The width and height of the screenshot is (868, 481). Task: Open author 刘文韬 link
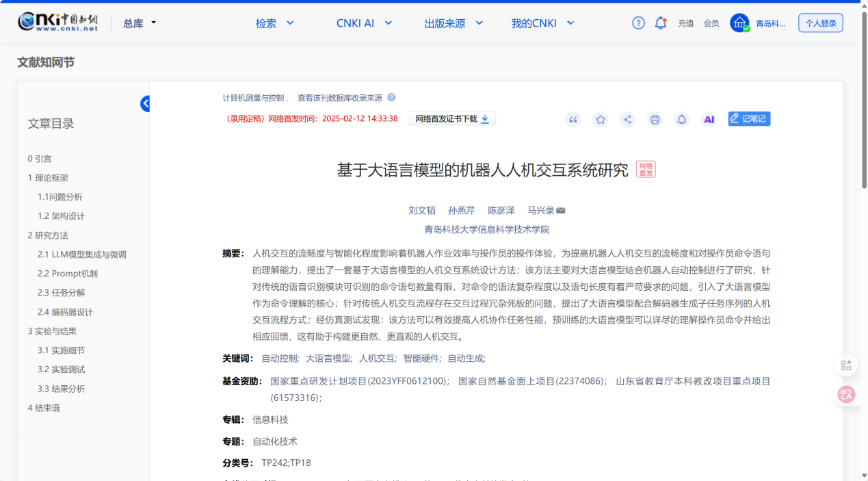422,211
